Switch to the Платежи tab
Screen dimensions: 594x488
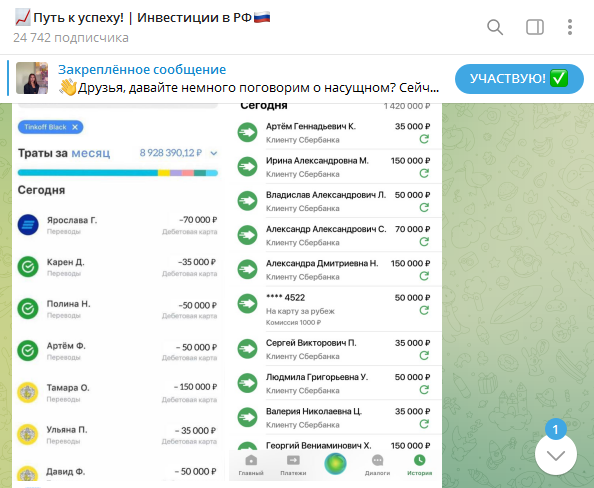point(293,465)
